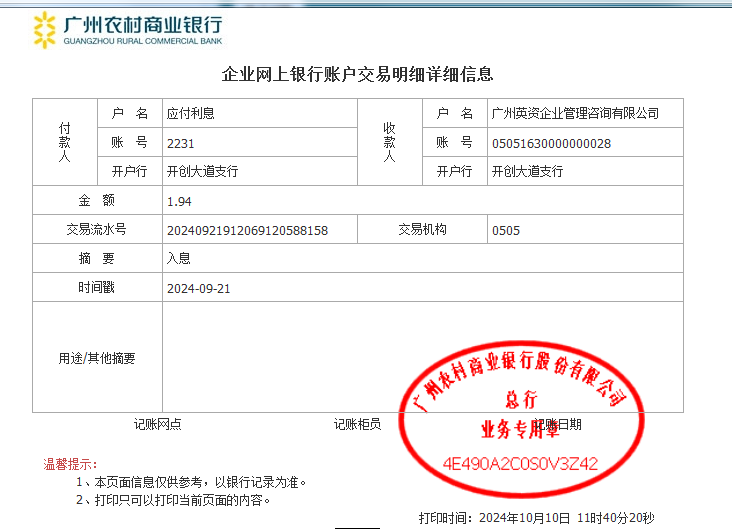This screenshot has width=732, height=529.
Task: Click the 交易机构 label
Action: (422, 229)
